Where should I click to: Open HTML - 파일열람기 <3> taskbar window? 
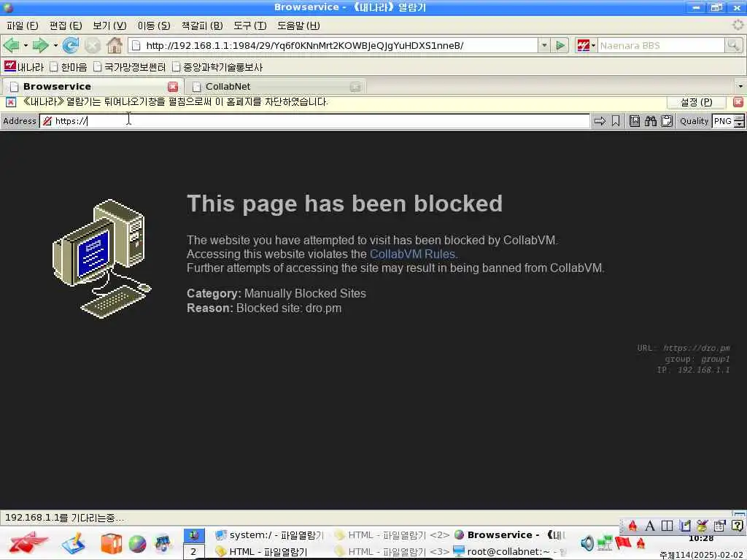coord(392,552)
